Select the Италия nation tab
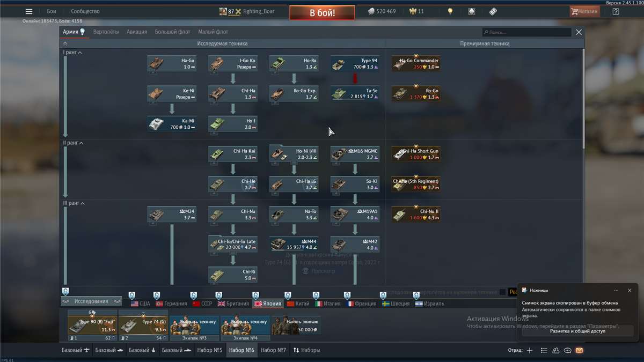The height and width of the screenshot is (362, 644). coord(327,304)
